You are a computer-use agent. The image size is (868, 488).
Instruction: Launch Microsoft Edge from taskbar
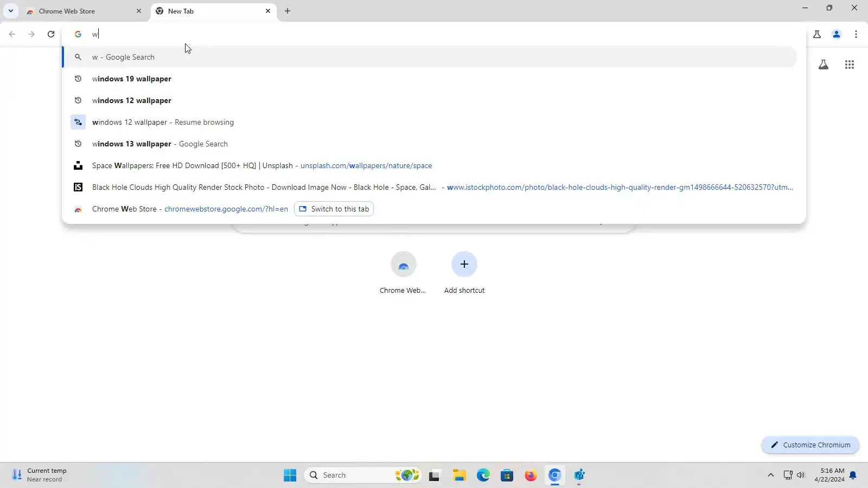[x=483, y=475]
